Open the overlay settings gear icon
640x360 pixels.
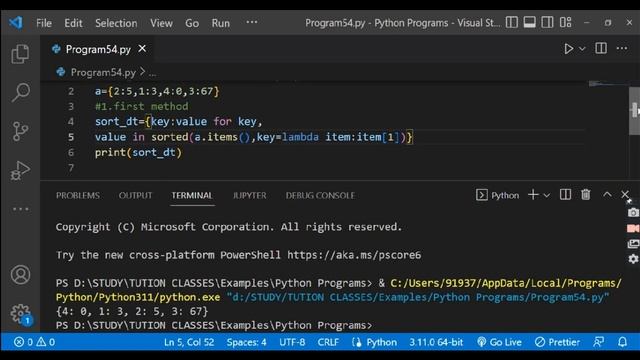(633, 259)
